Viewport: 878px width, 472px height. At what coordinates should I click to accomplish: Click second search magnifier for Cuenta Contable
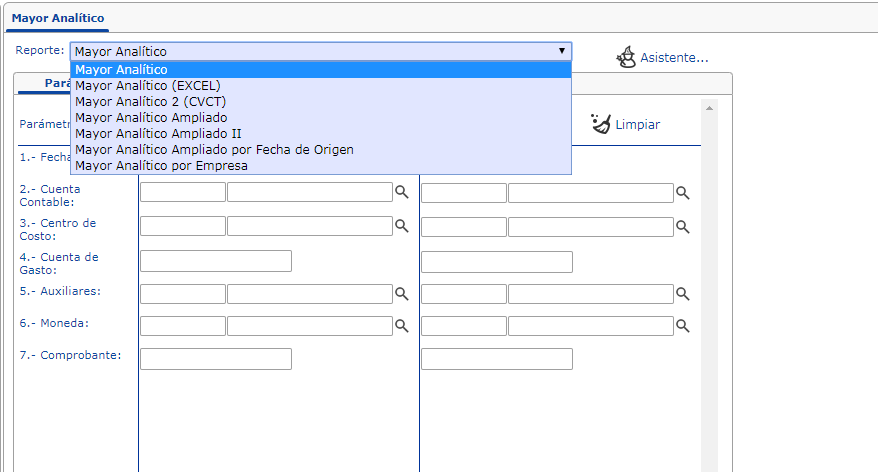pos(683,193)
